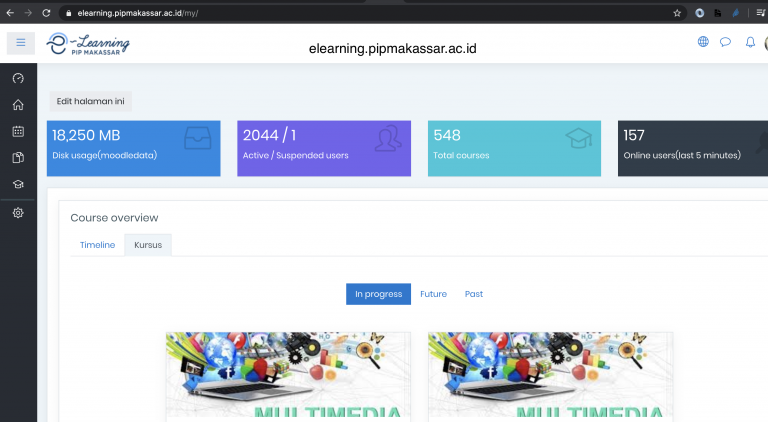The width and height of the screenshot is (768, 422).
Task: Open the private files icon in sidebar
Action: coord(18,158)
